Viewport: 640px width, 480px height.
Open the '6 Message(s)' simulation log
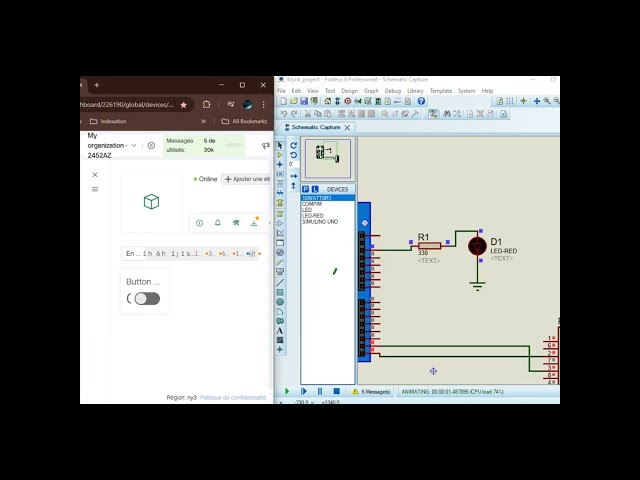tap(371, 392)
